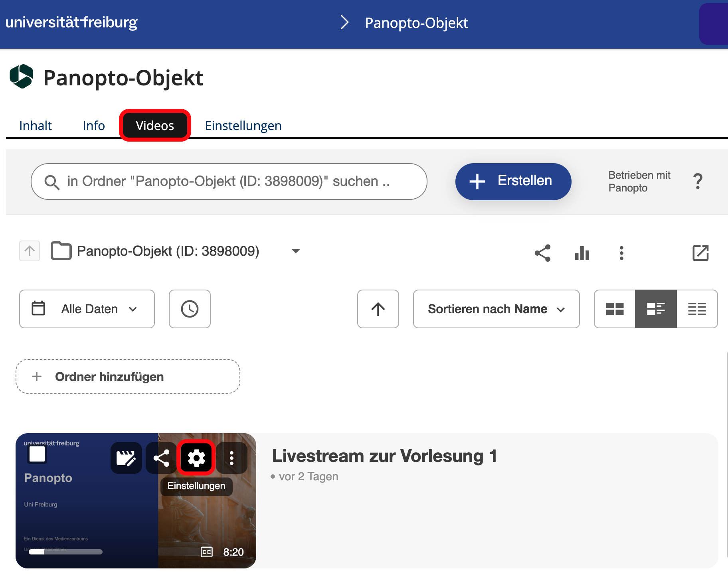This screenshot has width=728, height=580.
Task: Open folder in Panopto external link icon
Action: point(700,253)
